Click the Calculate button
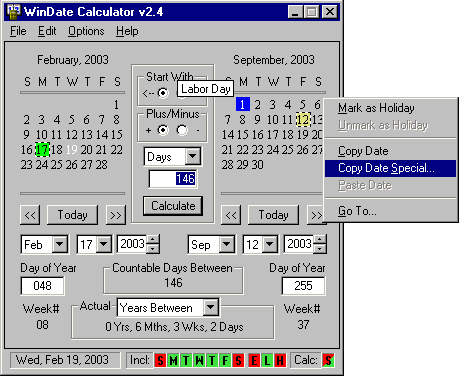The height and width of the screenshot is (376, 459). coord(173,206)
